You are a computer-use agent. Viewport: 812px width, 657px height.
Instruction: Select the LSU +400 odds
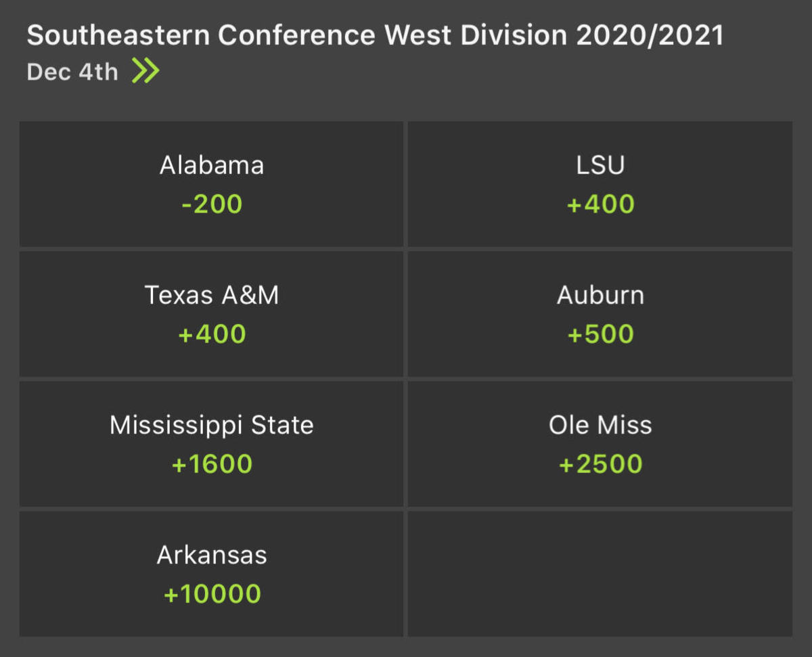coord(600,203)
